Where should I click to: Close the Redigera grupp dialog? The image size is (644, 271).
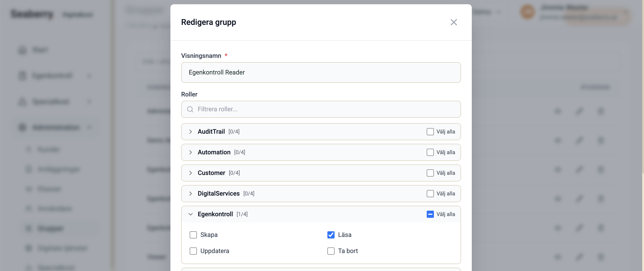coord(453,22)
